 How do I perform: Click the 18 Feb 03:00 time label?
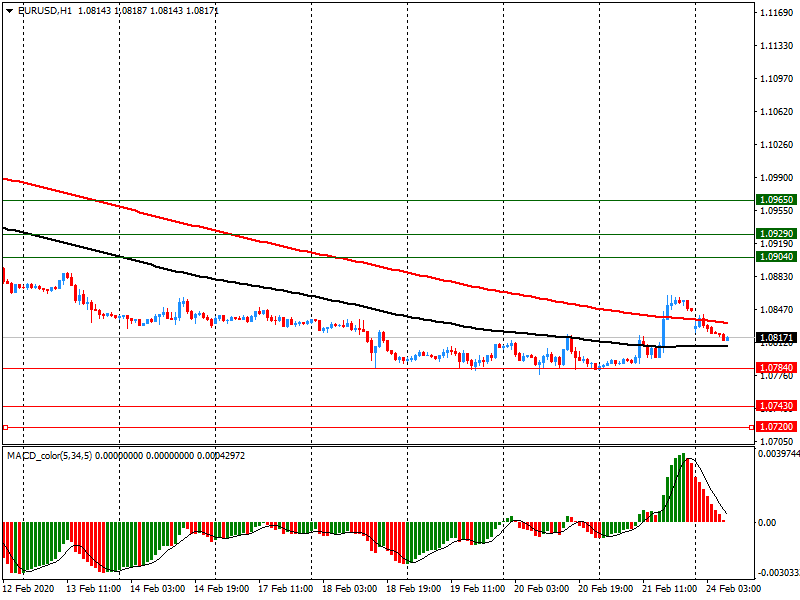(349, 588)
